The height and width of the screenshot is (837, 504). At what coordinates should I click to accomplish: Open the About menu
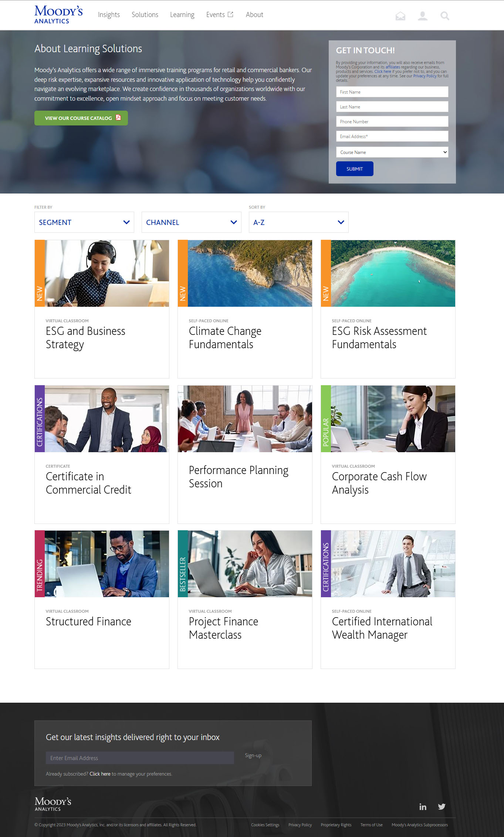pos(254,15)
